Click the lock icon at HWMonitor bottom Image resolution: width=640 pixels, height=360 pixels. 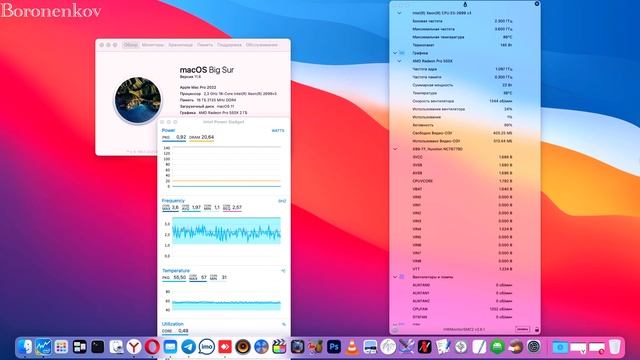click(x=537, y=329)
